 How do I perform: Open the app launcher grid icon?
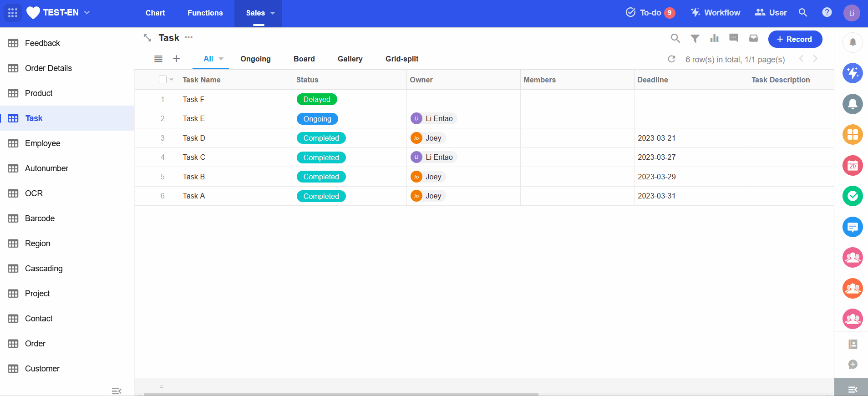pyautogui.click(x=13, y=13)
